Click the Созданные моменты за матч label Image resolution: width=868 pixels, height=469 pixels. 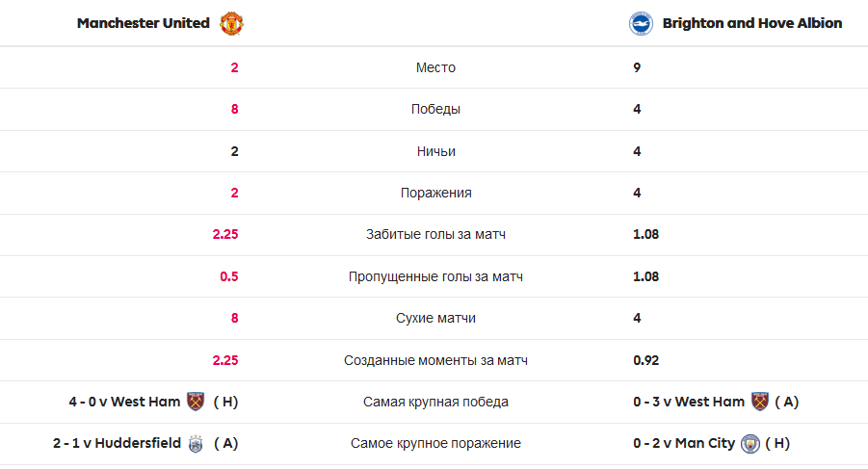click(435, 360)
